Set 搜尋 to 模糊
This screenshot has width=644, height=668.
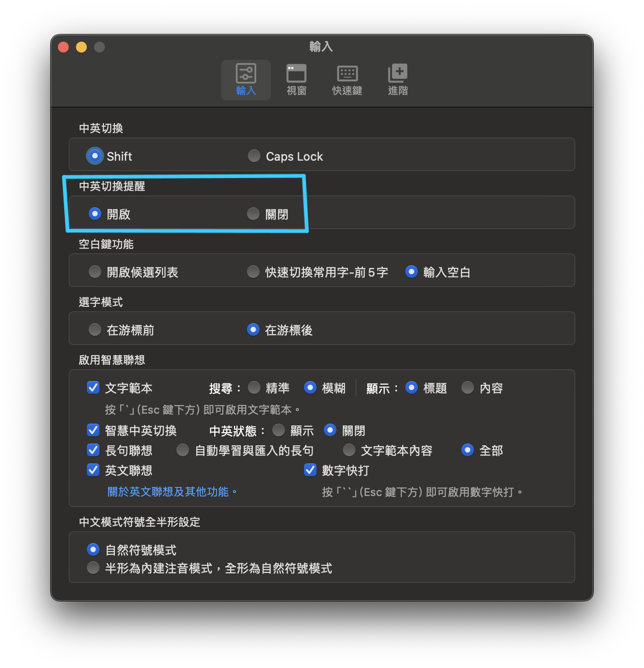(x=310, y=388)
